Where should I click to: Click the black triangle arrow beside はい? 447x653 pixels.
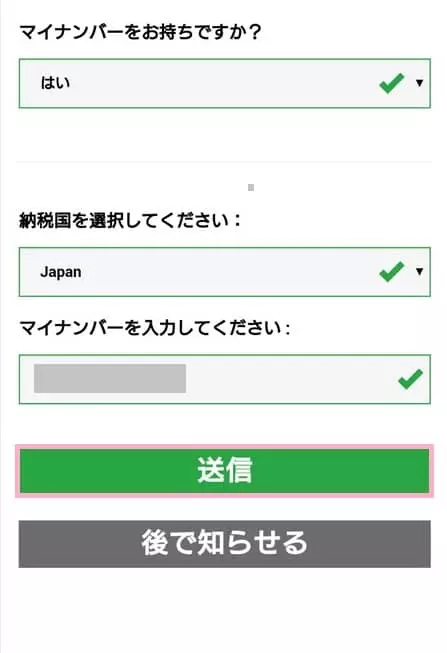tap(420, 83)
